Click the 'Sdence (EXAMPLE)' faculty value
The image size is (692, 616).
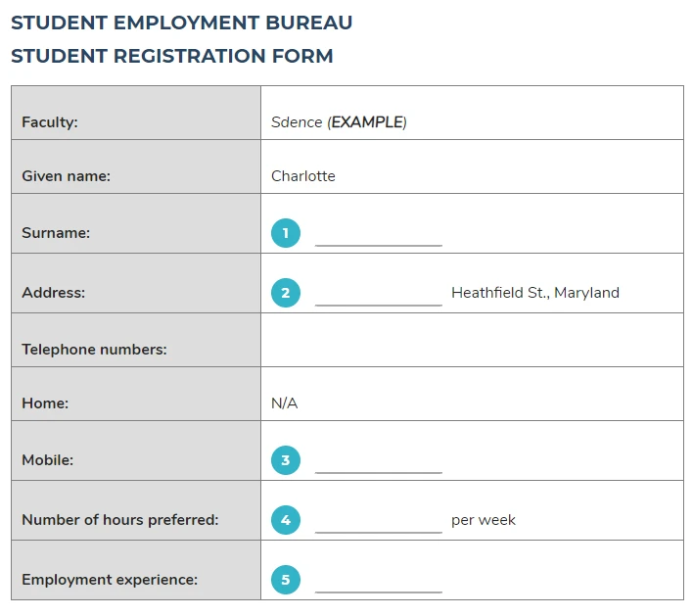(x=339, y=121)
